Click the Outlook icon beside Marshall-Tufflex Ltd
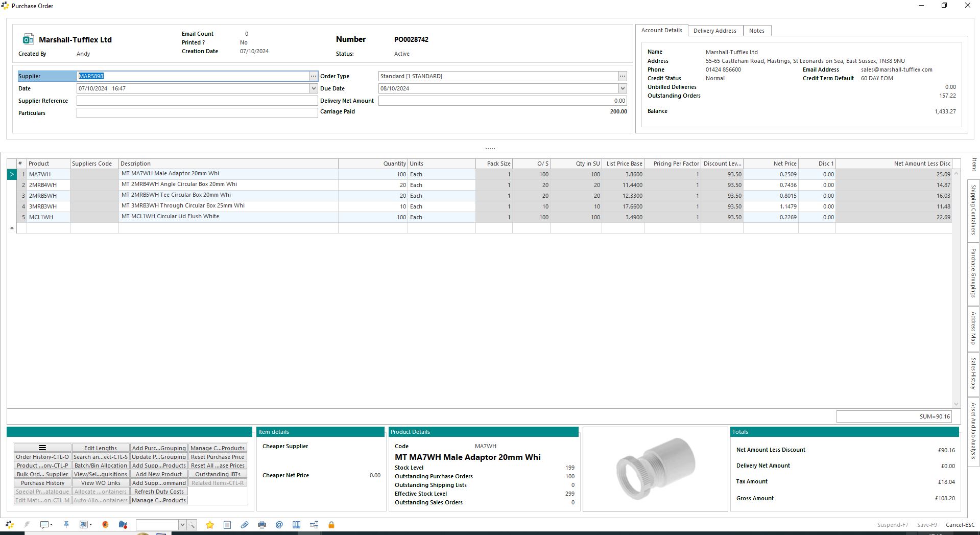 28,39
